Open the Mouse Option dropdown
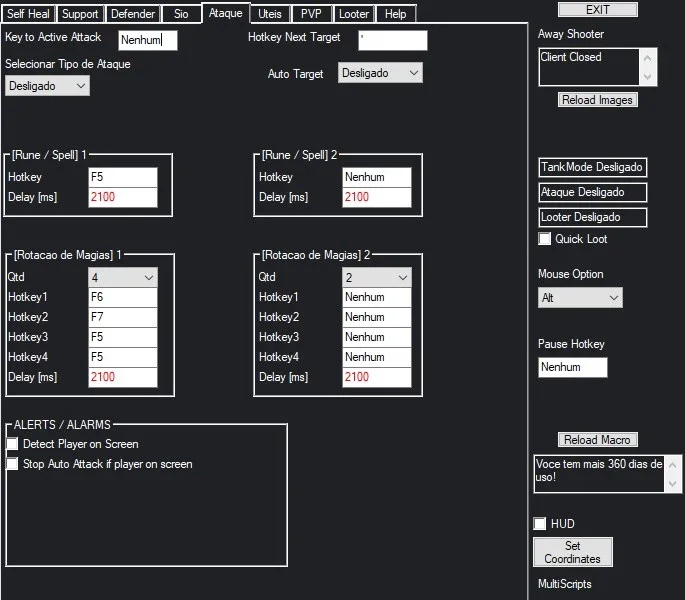 580,298
